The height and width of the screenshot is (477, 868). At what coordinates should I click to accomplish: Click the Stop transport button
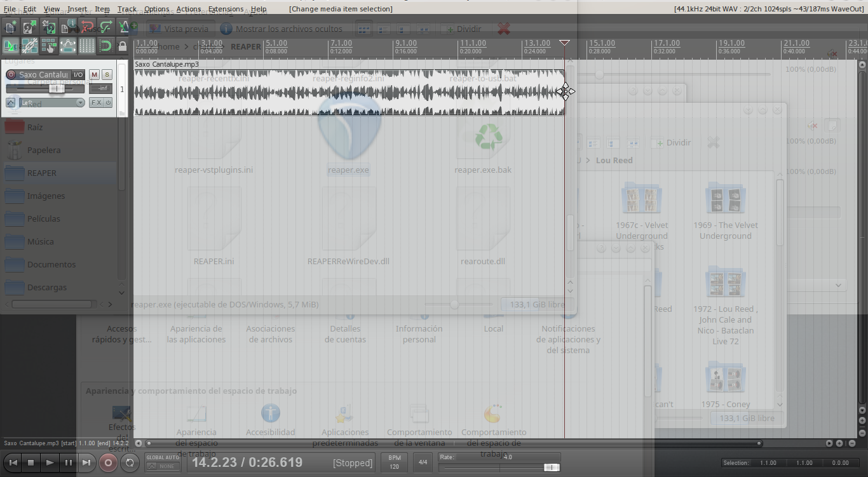coord(31,462)
